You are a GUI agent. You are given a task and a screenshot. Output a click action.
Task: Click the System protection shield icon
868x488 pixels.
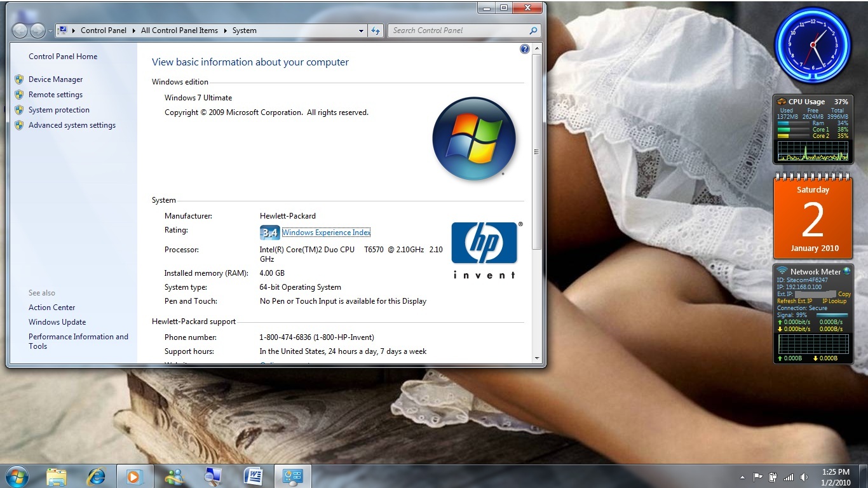[x=19, y=110]
